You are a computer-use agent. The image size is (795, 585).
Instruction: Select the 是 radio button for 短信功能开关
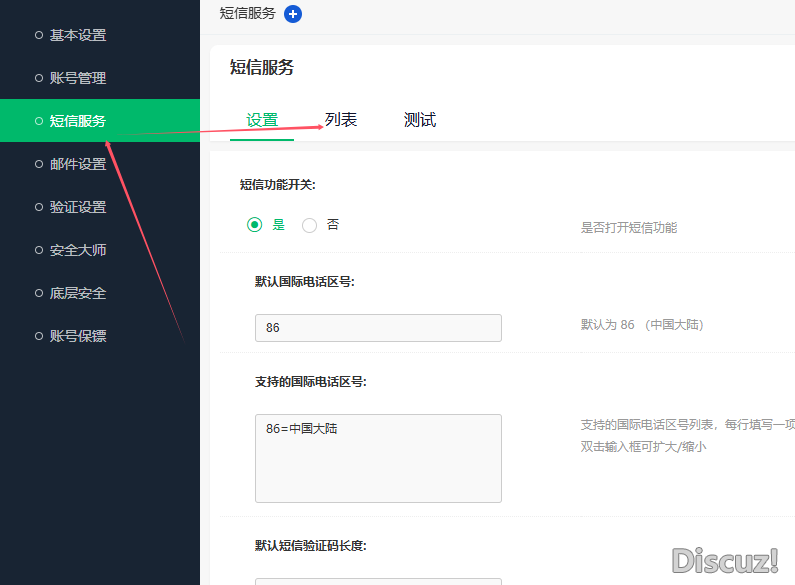[255, 225]
